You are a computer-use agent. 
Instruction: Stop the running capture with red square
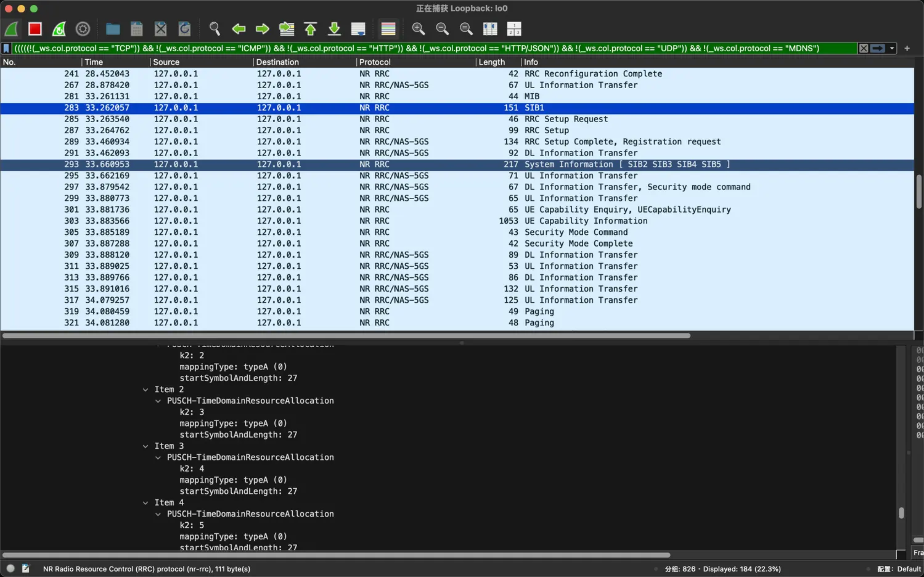35,29
